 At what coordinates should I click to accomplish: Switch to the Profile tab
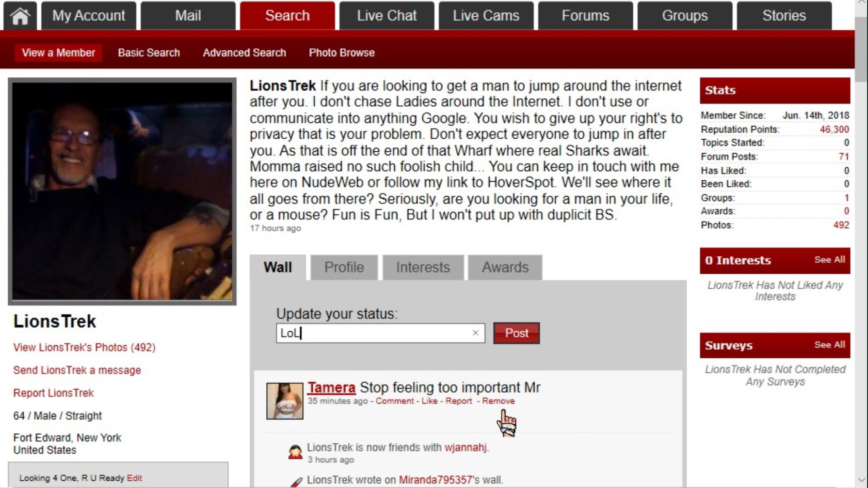pyautogui.click(x=344, y=267)
